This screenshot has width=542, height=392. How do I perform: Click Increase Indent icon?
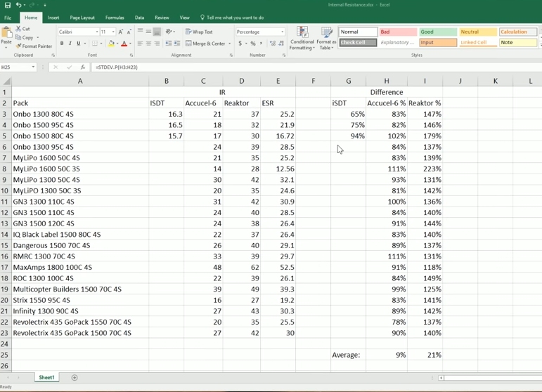click(176, 43)
